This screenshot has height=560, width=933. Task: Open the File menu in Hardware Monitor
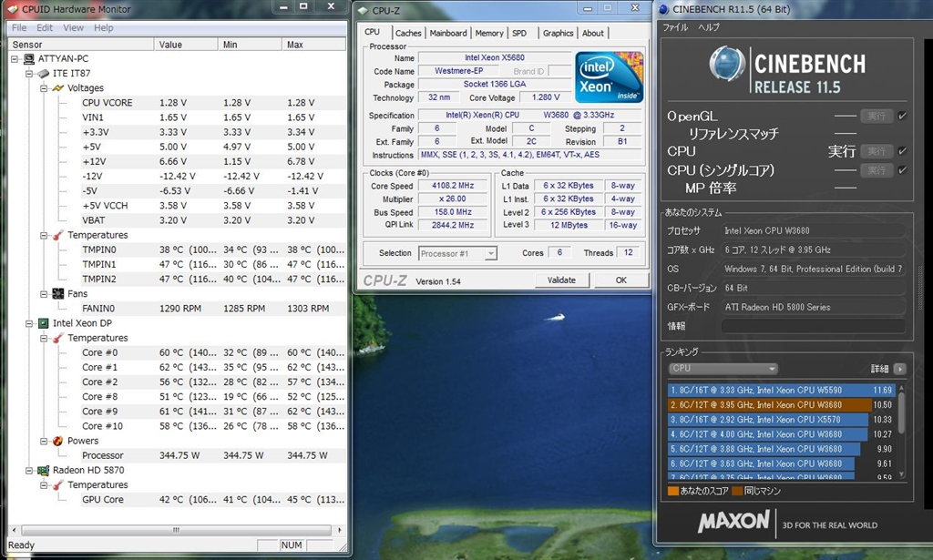point(19,28)
